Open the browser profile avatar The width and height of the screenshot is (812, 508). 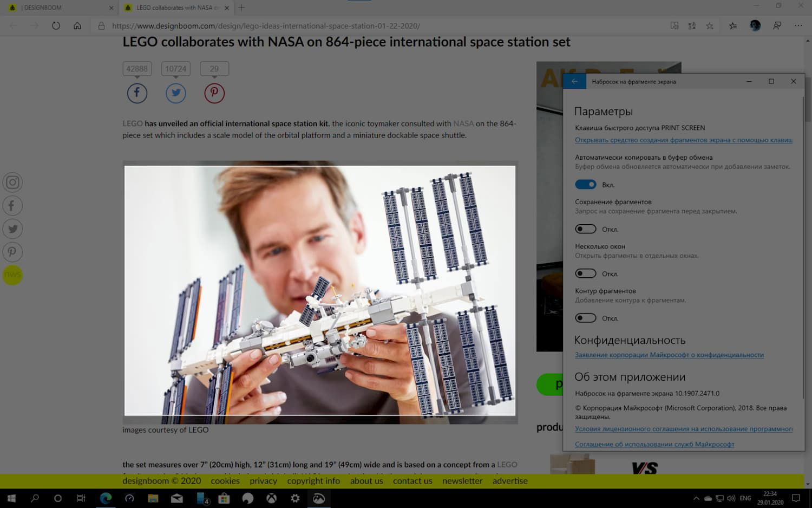pos(755,25)
